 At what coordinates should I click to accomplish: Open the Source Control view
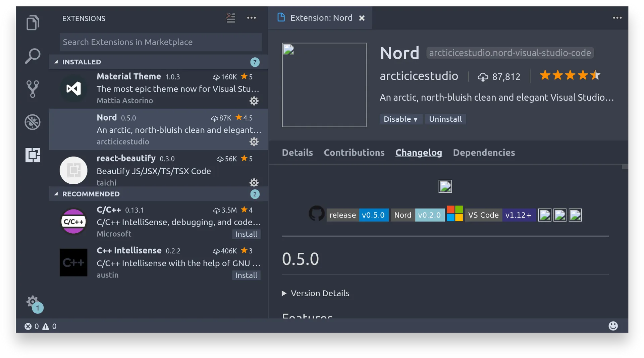(x=33, y=89)
